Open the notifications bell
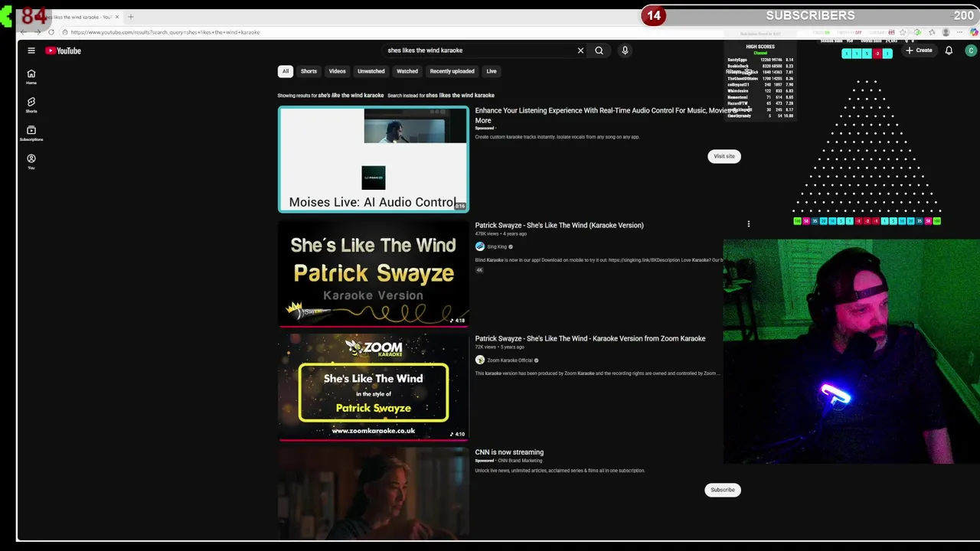 [x=949, y=51]
